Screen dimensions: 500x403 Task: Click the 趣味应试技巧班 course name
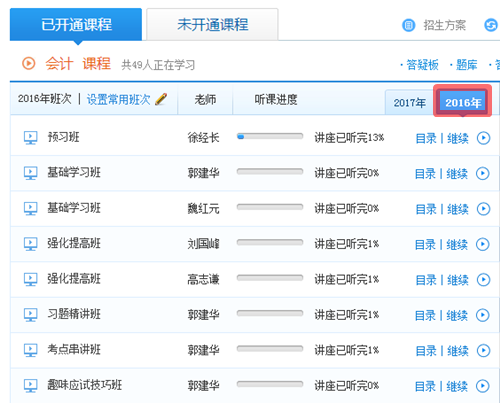click(84, 385)
